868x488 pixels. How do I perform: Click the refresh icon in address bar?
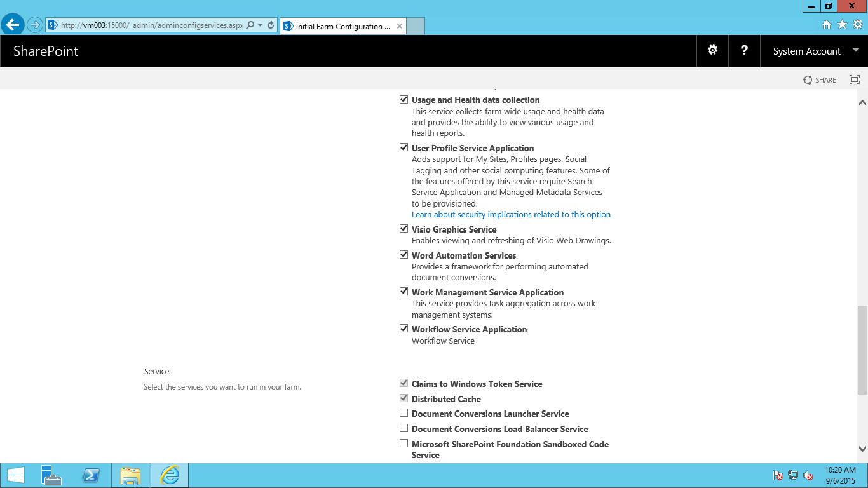(271, 25)
